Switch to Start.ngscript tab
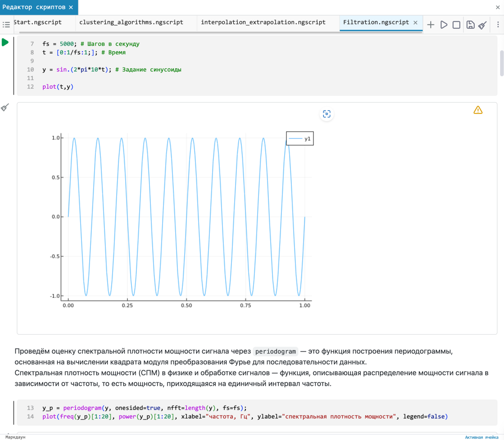Screen dimensions: 504x440 37,22
